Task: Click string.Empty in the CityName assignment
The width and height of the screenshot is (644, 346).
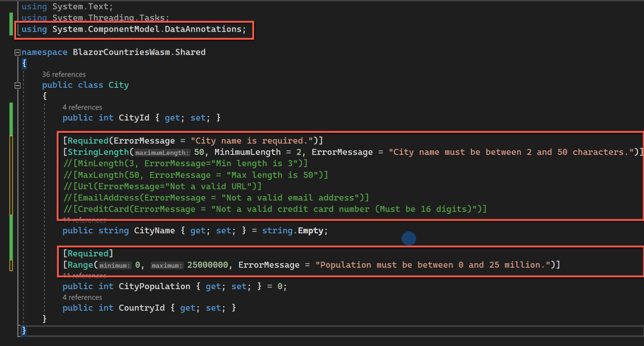Action: pyautogui.click(x=294, y=230)
